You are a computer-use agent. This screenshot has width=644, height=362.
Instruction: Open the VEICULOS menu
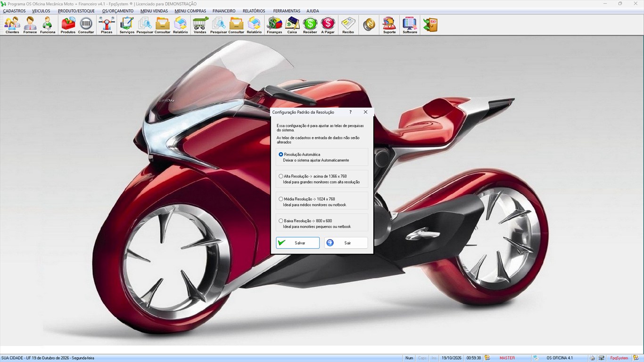[x=41, y=11]
